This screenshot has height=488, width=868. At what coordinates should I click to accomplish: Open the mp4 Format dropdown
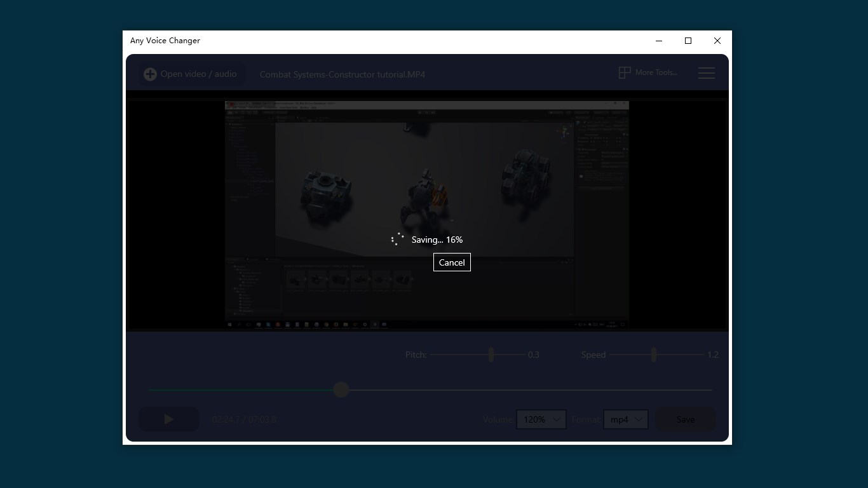tap(625, 419)
